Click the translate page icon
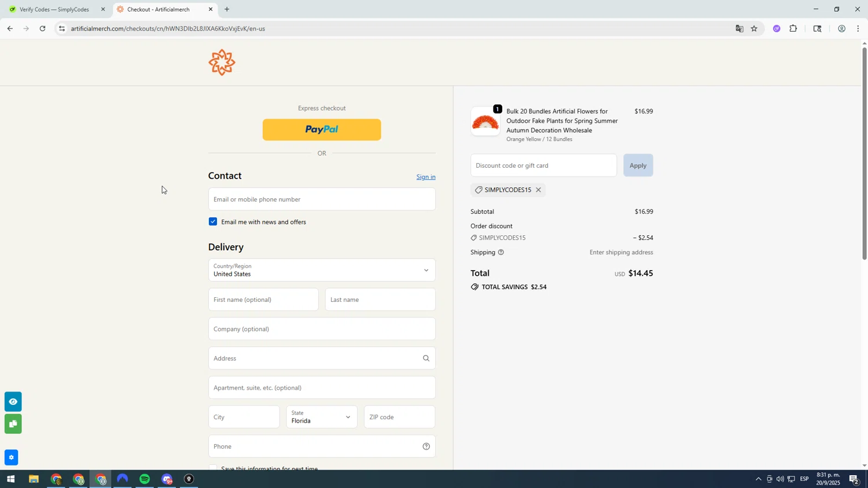 (x=739, y=28)
